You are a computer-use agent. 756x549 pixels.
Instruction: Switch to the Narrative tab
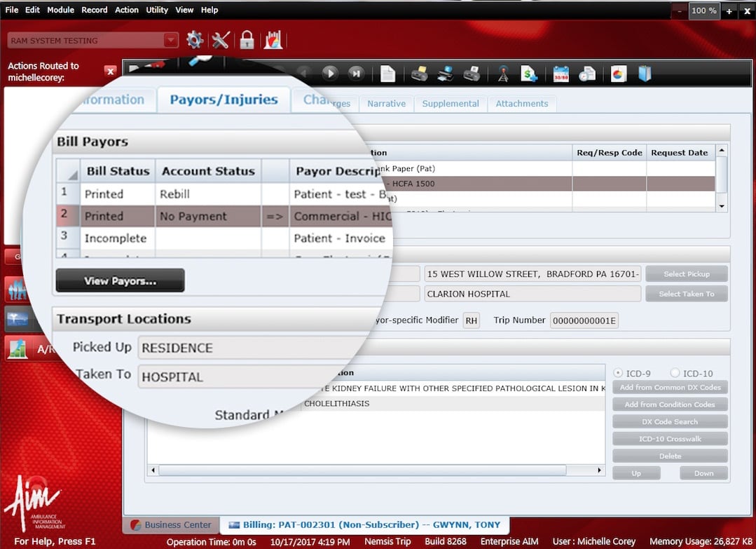click(386, 103)
